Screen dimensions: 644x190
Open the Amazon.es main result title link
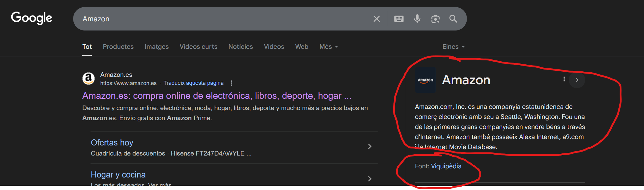point(216,96)
